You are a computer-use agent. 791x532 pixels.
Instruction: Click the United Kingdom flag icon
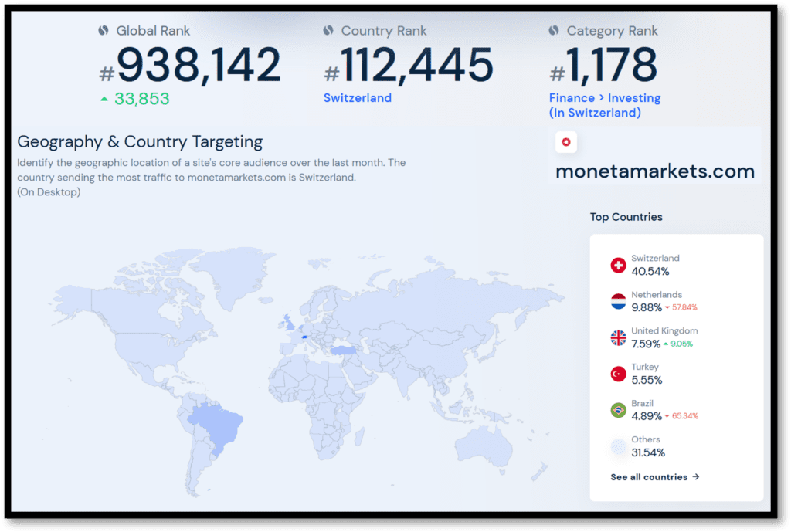618,338
